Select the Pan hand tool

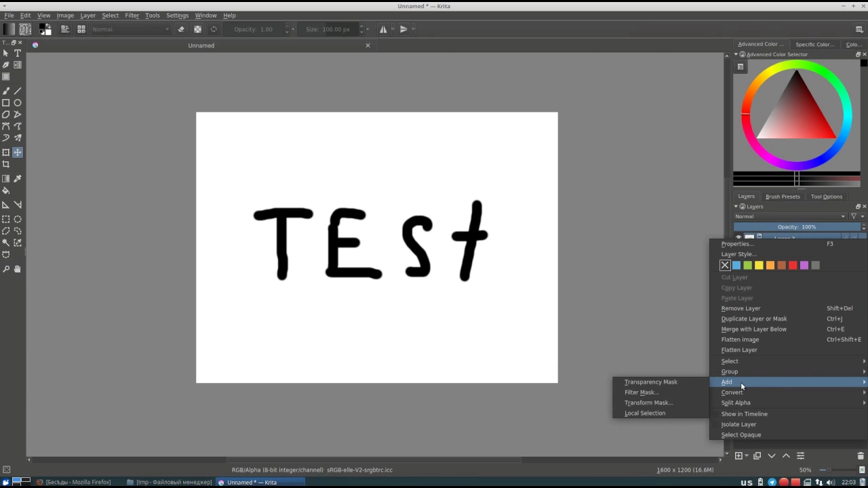pos(18,269)
